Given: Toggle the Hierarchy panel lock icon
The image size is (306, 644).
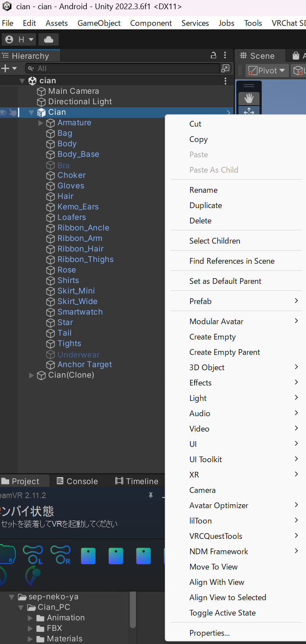Looking at the screenshot, I should [213, 56].
